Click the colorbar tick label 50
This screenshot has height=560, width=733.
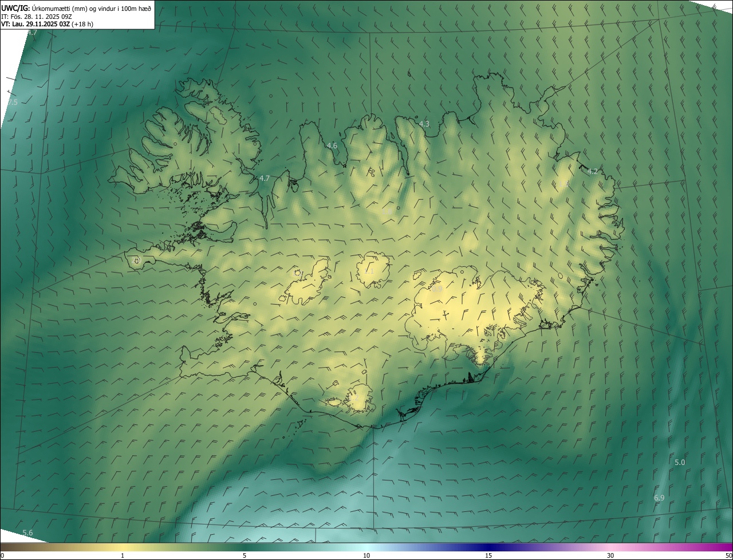pyautogui.click(x=728, y=555)
